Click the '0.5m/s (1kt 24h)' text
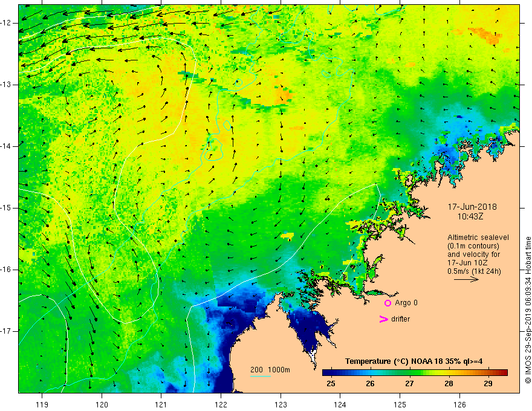 click(474, 271)
